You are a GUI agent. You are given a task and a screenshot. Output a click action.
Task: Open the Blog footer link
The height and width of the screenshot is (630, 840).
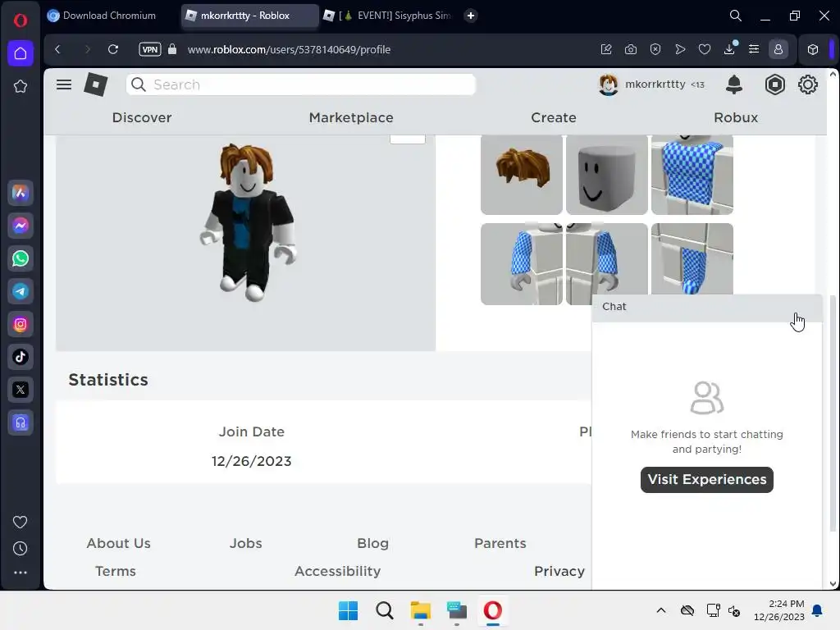point(372,543)
